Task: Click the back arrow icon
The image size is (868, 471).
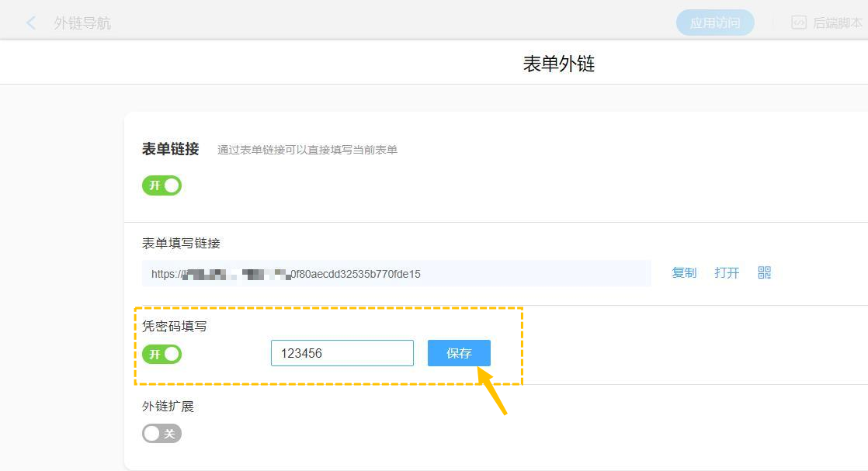Action: pyautogui.click(x=31, y=23)
